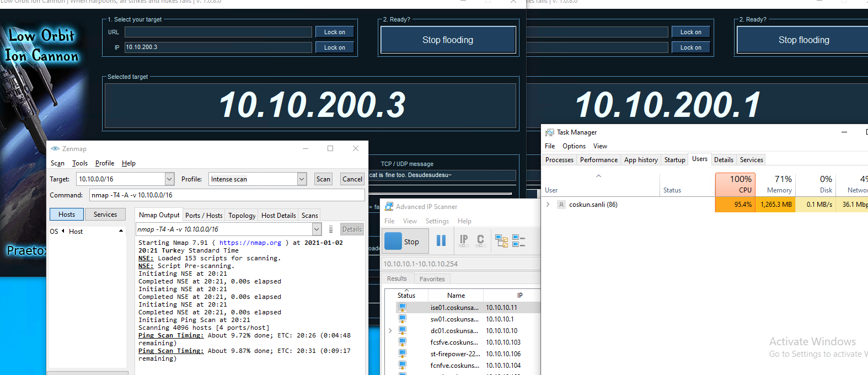868x375 pixels.
Task: Click the Advanced IP Scanner title bar icon
Action: click(x=389, y=207)
